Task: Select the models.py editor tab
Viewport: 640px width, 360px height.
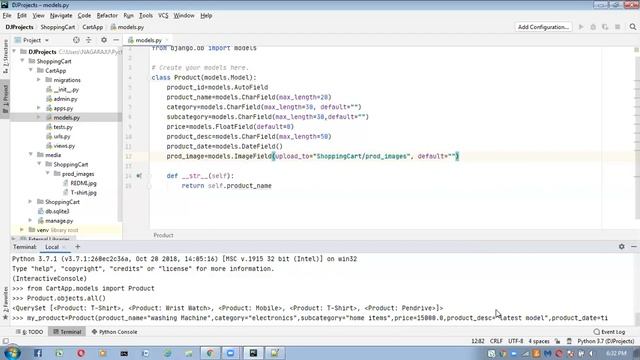Action: tap(148, 40)
